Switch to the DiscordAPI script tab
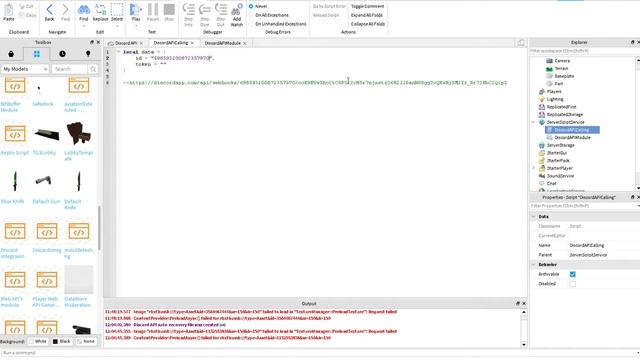The image size is (640, 360). pos(125,43)
